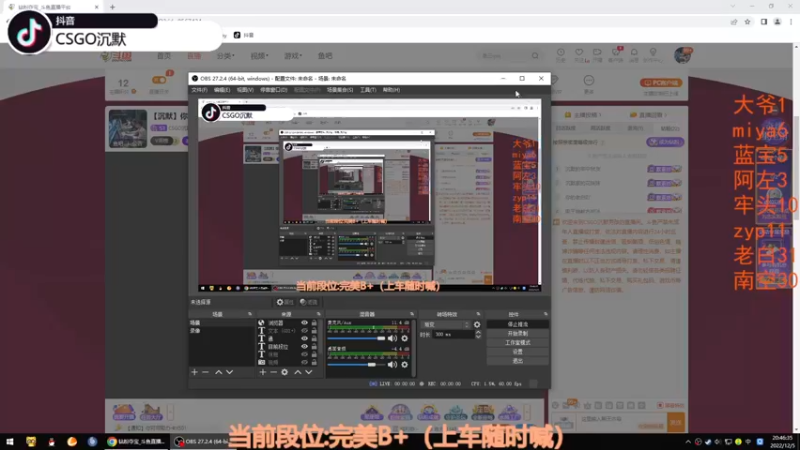Open 设置 from OBS controls
Screen dimensions: 800x450
pyautogui.click(x=517, y=352)
